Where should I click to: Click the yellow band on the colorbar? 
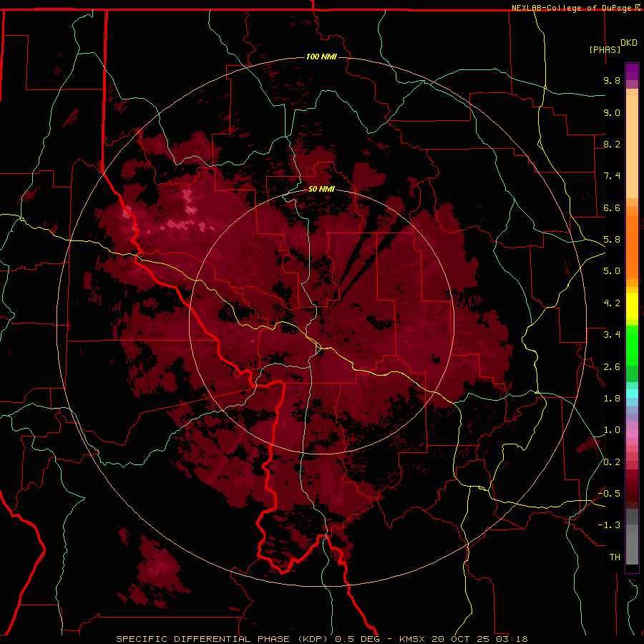click(632, 306)
